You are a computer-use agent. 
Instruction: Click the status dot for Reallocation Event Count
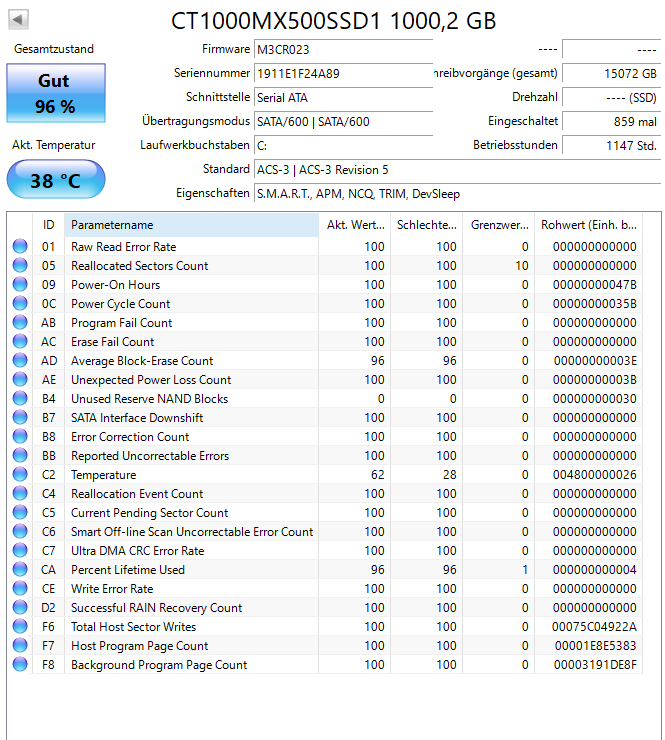(20, 493)
